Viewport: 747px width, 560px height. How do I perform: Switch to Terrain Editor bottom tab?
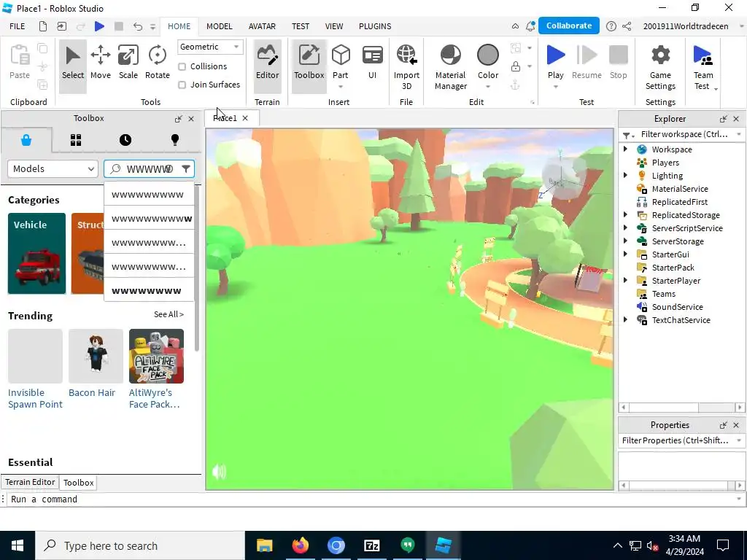coord(30,482)
